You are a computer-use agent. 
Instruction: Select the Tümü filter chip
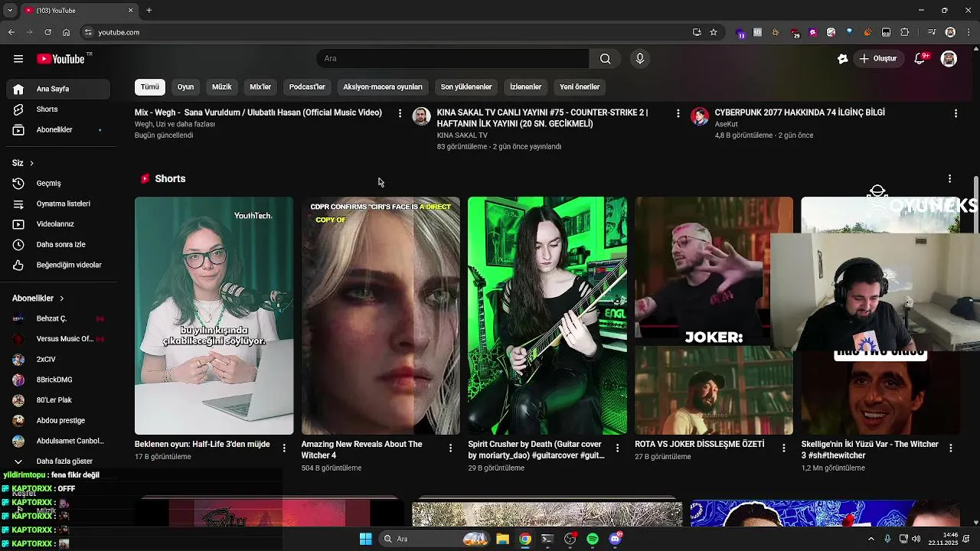[150, 87]
